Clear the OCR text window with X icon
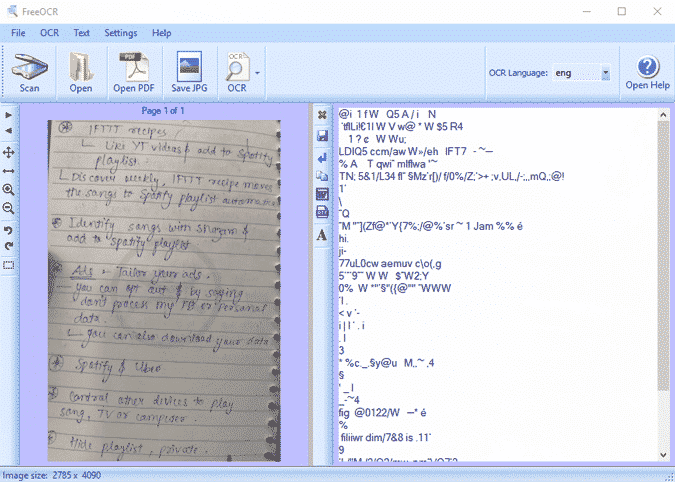 pos(322,115)
